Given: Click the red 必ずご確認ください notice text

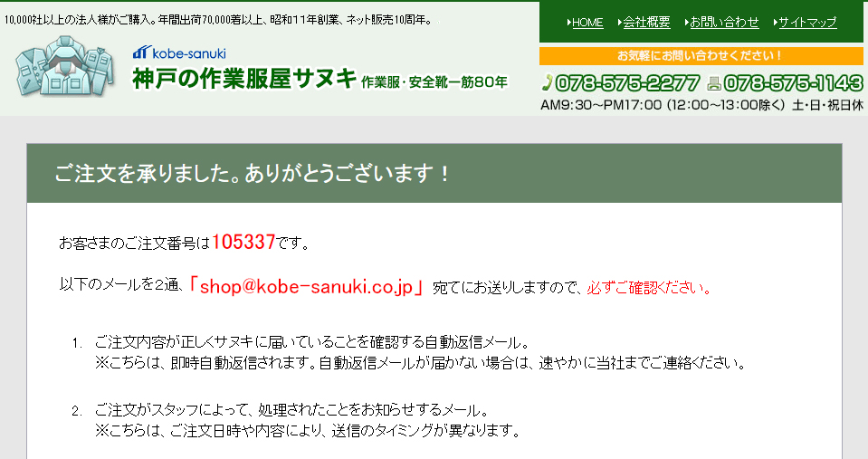Looking at the screenshot, I should (x=649, y=288).
